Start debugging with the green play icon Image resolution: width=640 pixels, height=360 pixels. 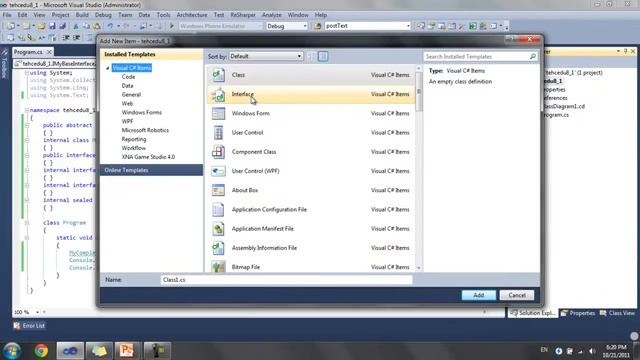[172, 26]
